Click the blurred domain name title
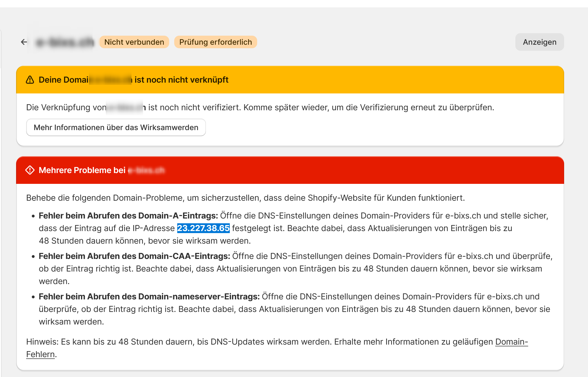The height and width of the screenshot is (377, 588). point(65,42)
